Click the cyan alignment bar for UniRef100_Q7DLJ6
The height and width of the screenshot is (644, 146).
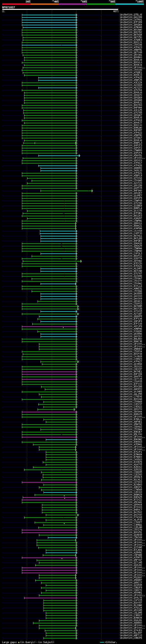(50, 15)
